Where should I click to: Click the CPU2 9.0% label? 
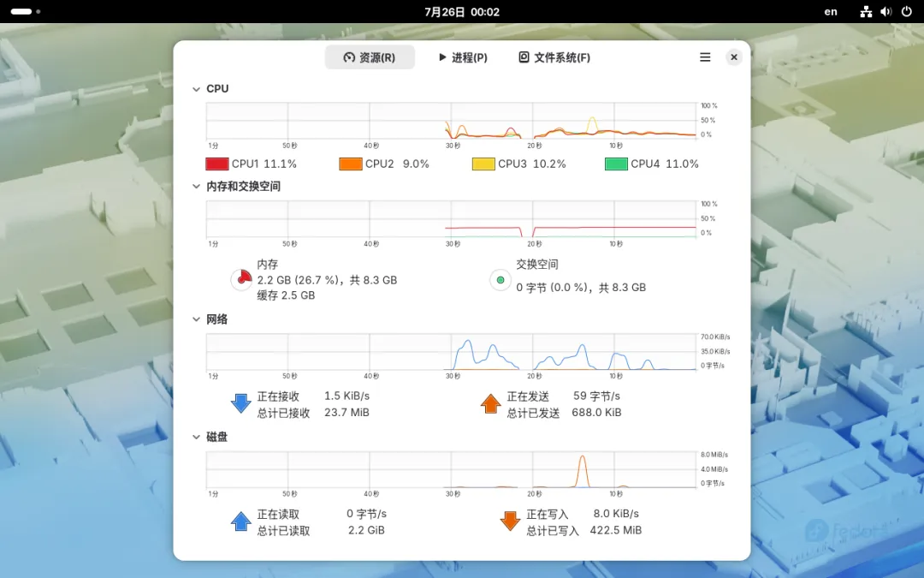(x=397, y=164)
